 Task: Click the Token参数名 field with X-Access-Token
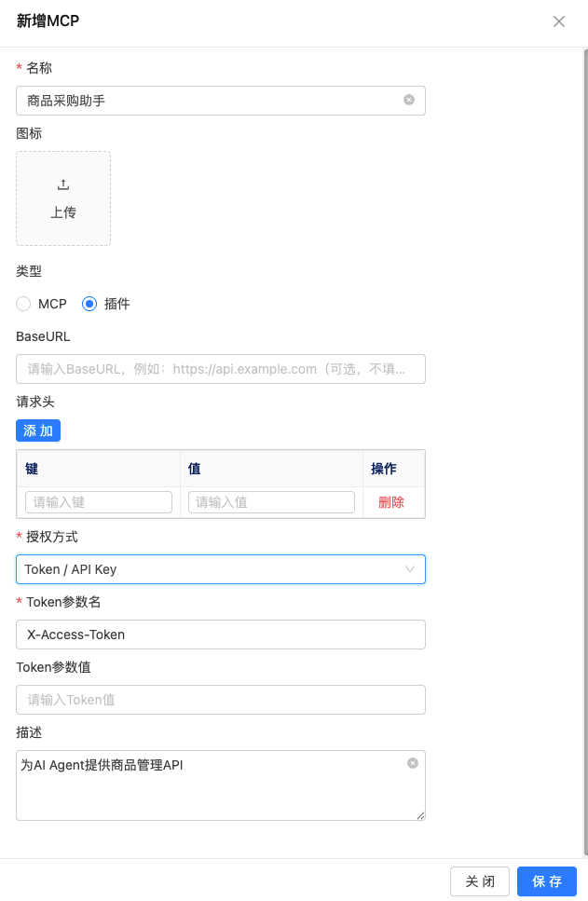point(220,635)
